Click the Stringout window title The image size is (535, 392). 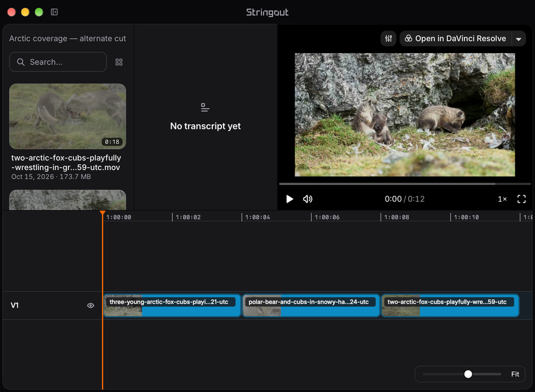(x=267, y=13)
